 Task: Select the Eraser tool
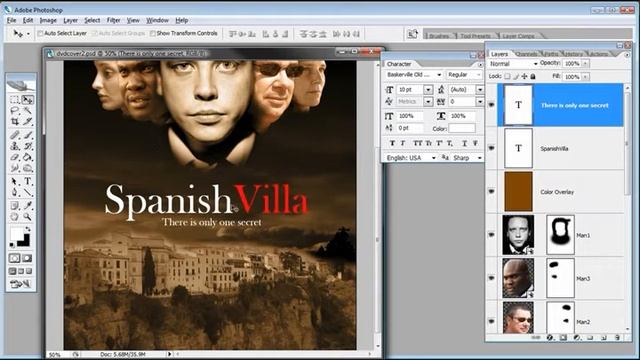click(15, 157)
